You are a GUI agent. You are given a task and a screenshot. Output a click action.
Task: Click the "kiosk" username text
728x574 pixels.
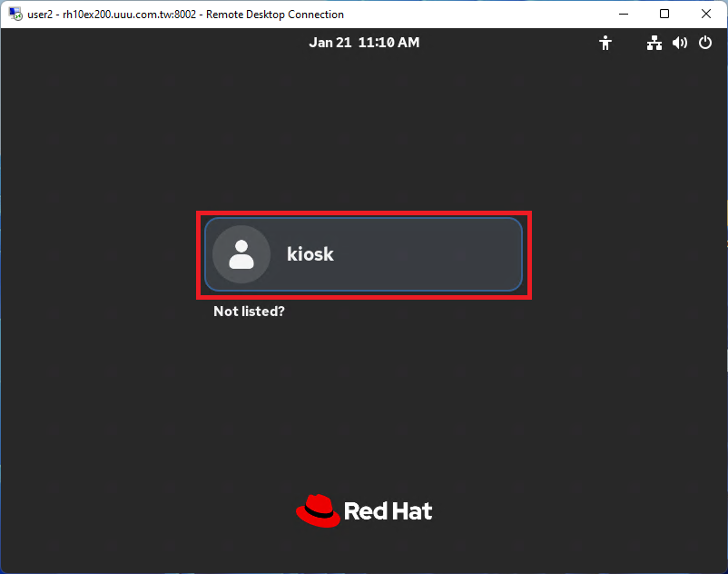point(310,254)
